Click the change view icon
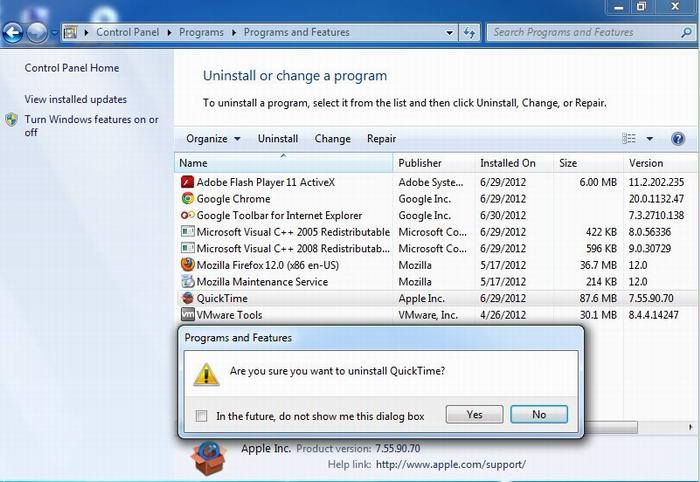 629,139
